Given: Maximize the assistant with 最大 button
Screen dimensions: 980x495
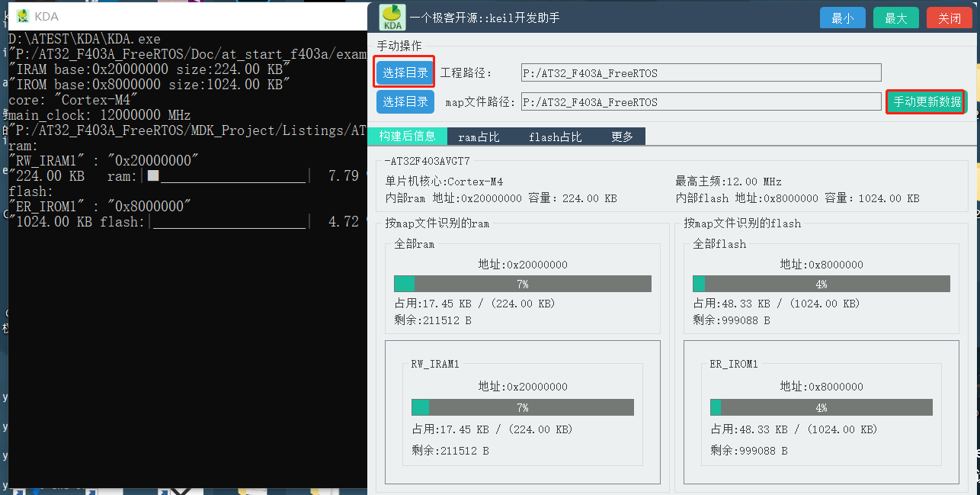Looking at the screenshot, I should point(895,18).
